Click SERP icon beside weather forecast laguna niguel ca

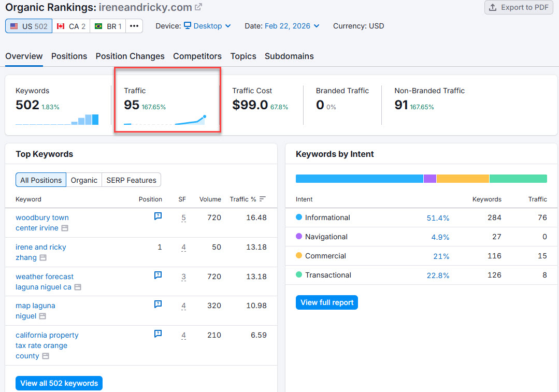[78, 287]
